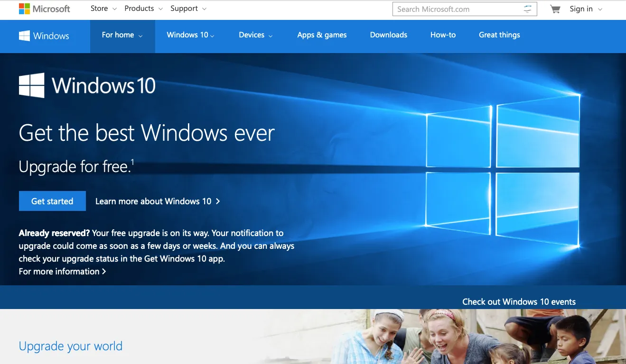
Task: Click the search icon in the search box
Action: pyautogui.click(x=527, y=9)
